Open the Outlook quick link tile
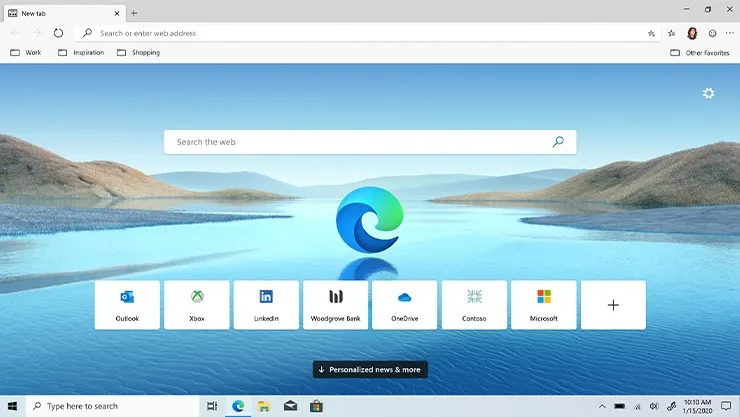The width and height of the screenshot is (740, 417). tap(127, 305)
